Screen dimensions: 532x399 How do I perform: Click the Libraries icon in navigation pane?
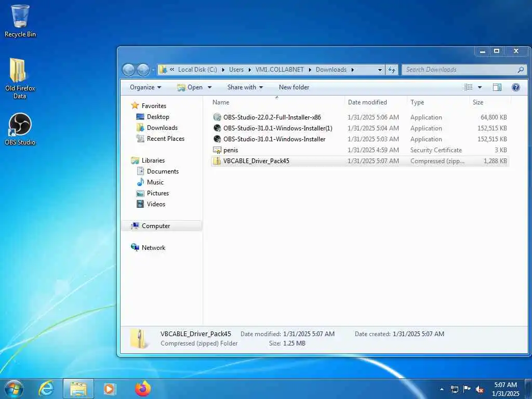pyautogui.click(x=135, y=160)
